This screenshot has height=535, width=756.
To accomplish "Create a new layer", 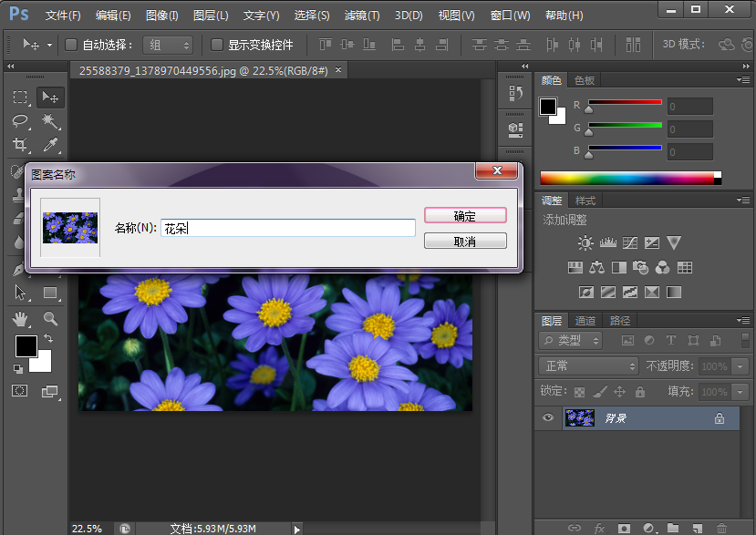I will coord(697,529).
